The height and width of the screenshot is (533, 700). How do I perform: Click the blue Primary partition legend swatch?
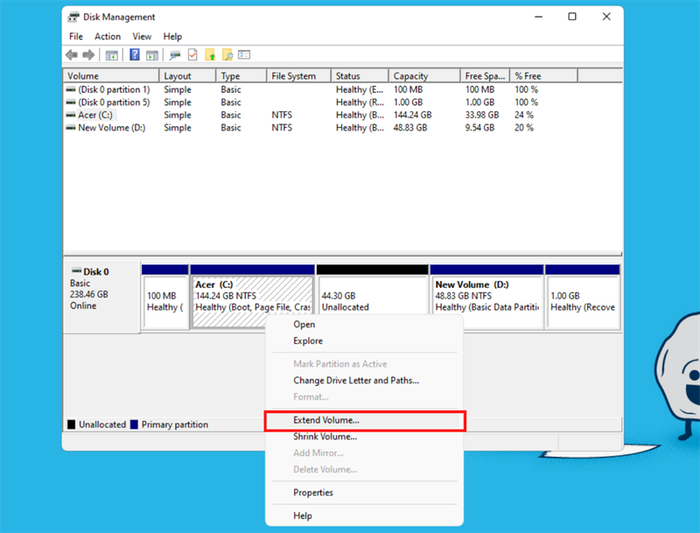[x=135, y=425]
